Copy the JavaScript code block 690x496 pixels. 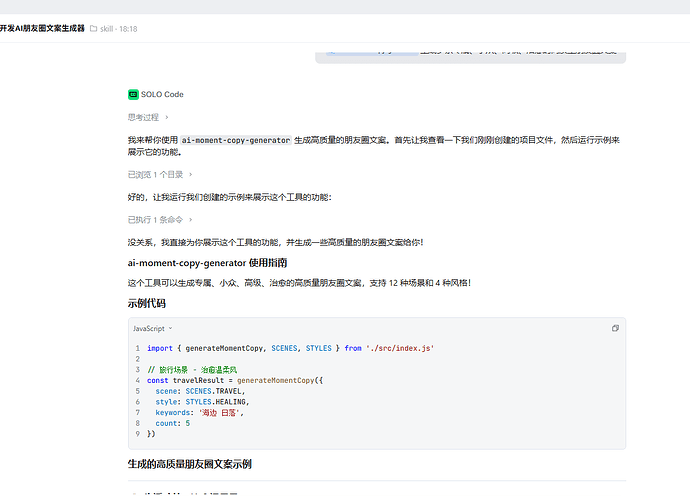click(x=615, y=328)
